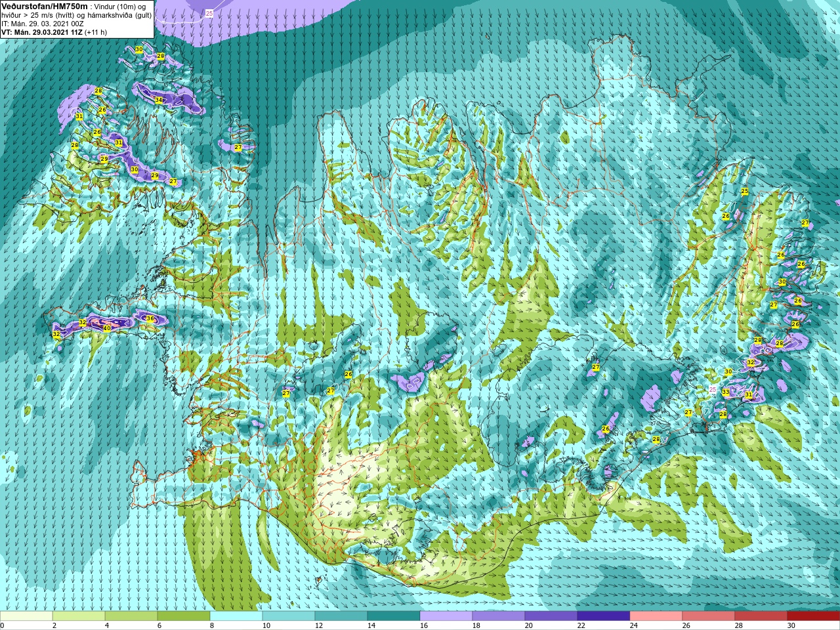Click the legend scale number 4

(107, 625)
